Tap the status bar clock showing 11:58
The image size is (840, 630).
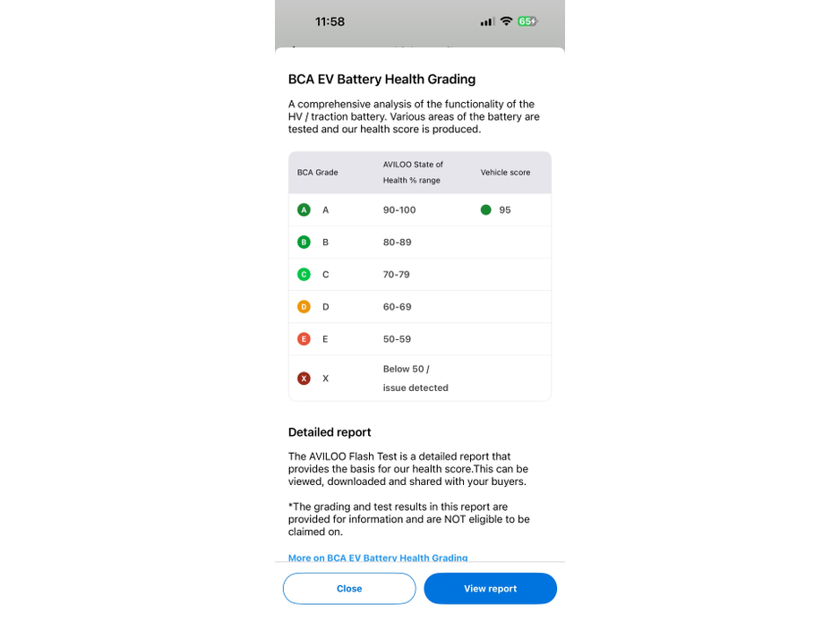pos(330,21)
